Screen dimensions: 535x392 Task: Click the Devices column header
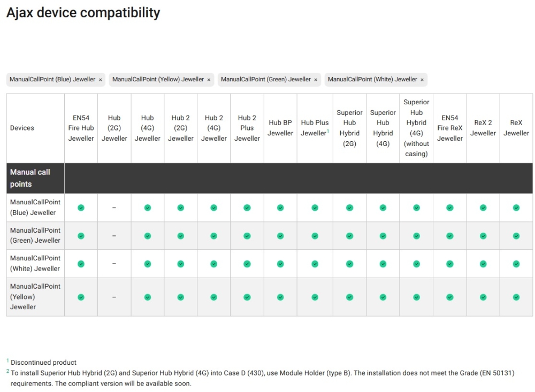22,128
